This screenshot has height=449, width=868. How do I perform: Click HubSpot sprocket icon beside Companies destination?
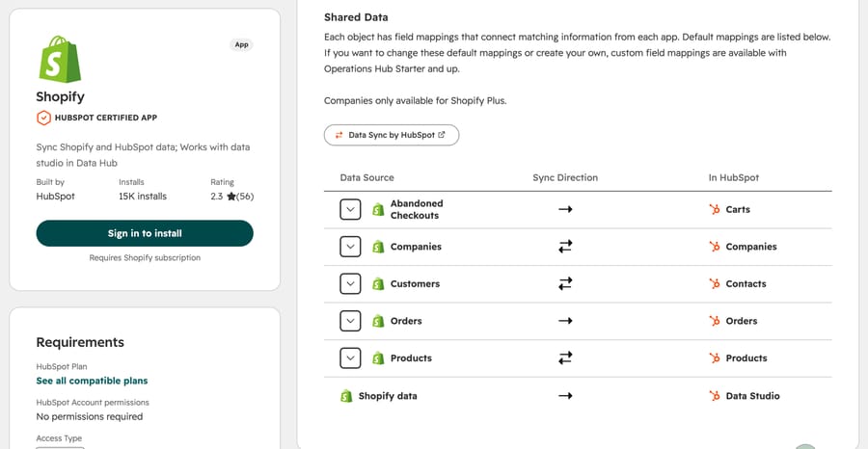point(715,247)
